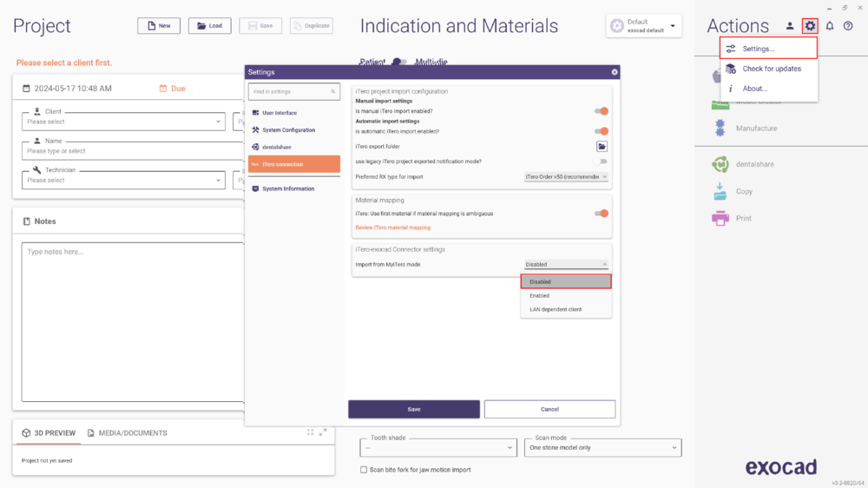Image resolution: width=868 pixels, height=488 pixels.
Task: Choose Enabled in the MyiTero mode list
Action: pos(566,295)
